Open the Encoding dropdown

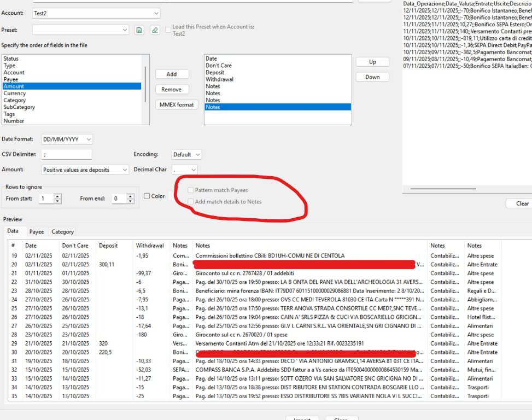pyautogui.click(x=186, y=155)
